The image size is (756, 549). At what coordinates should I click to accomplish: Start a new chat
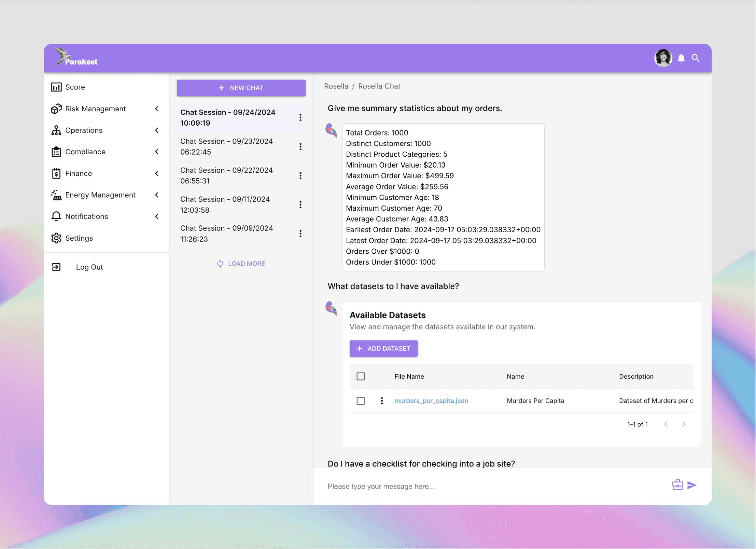[x=241, y=88]
